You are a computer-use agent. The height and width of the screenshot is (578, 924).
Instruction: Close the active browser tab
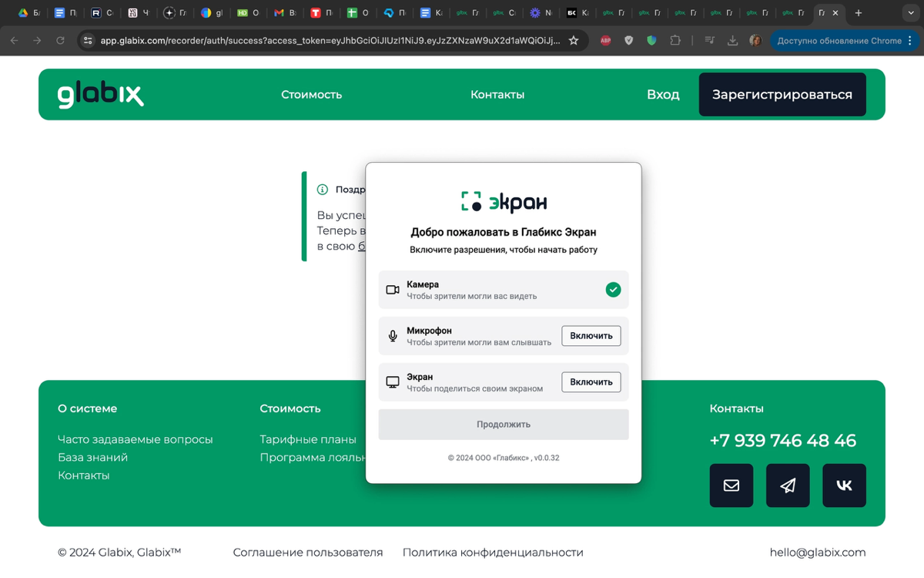pyautogui.click(x=835, y=13)
